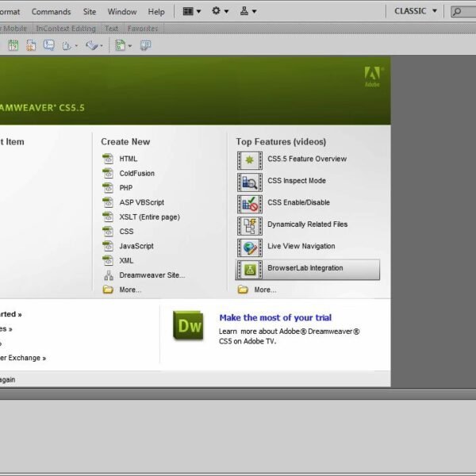Expand the Templates dropdown in Insert bar
The height and width of the screenshot is (476, 476).
123,45
